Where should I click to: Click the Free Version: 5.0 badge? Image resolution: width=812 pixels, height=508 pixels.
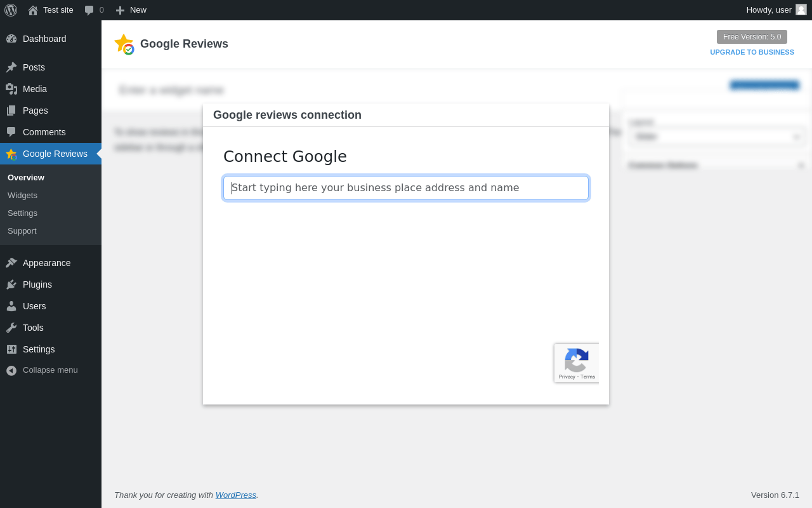click(x=752, y=37)
